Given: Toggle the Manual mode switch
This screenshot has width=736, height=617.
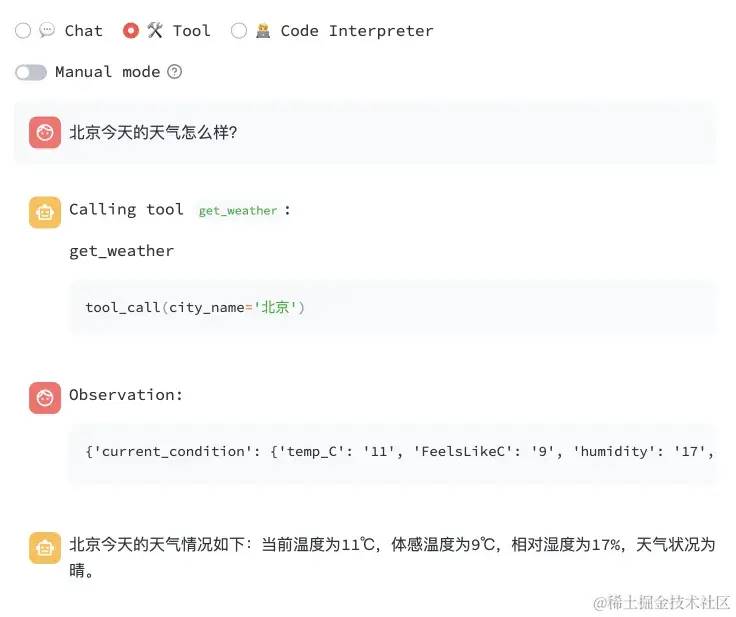Looking at the screenshot, I should pos(31,72).
